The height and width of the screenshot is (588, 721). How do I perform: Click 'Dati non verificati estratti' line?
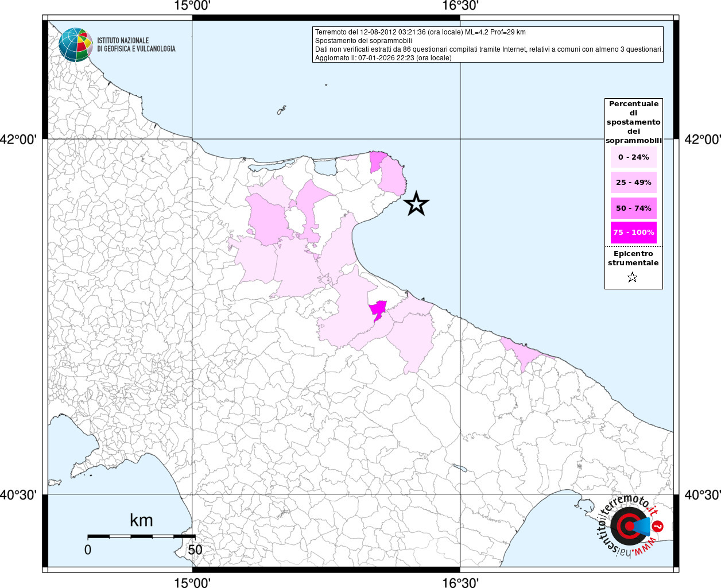pos(489,49)
